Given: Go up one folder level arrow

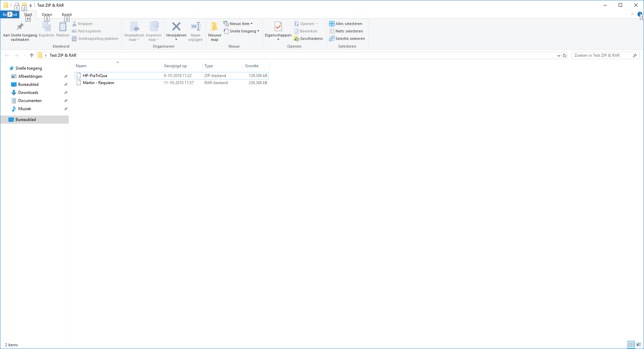Looking at the screenshot, I should 32,55.
